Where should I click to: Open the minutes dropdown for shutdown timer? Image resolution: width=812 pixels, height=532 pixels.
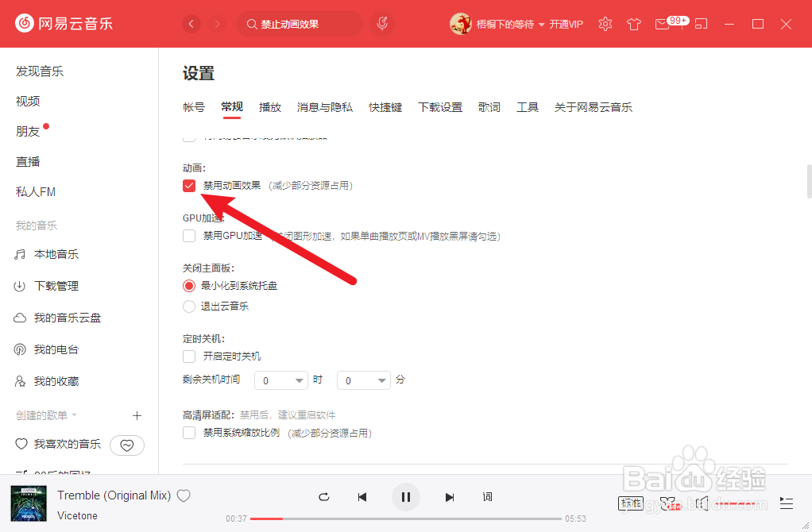(364, 380)
